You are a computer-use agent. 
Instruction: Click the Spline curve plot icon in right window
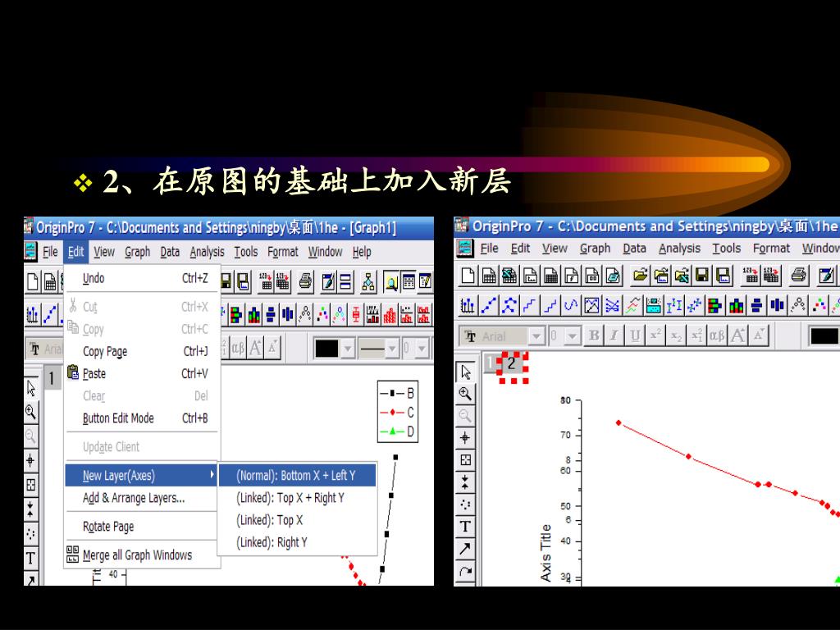coord(571,305)
